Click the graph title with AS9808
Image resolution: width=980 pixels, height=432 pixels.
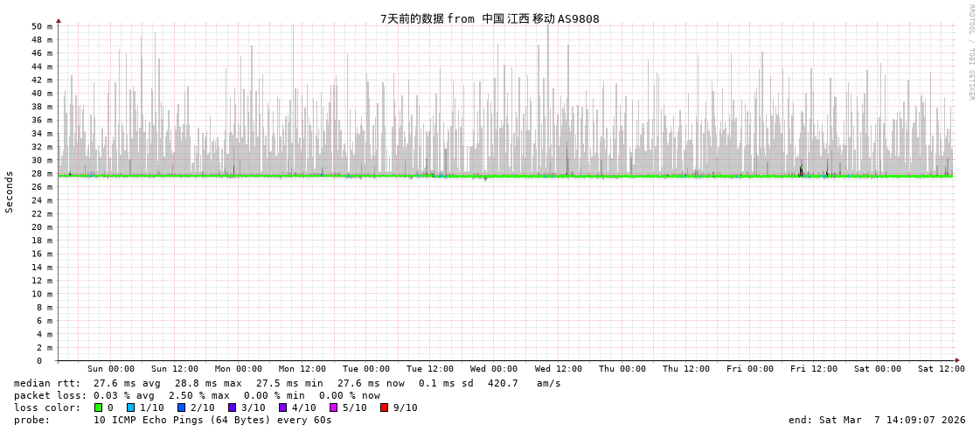(x=490, y=18)
